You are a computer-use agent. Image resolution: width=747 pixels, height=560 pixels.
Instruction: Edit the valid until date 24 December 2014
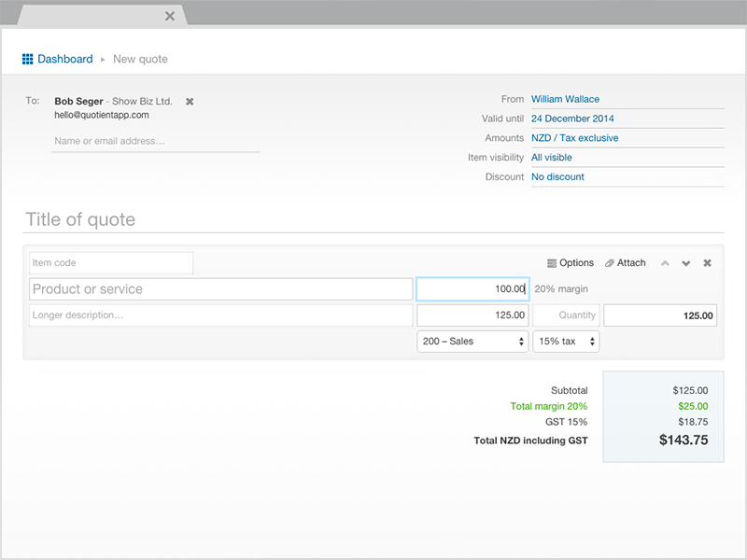click(x=572, y=119)
